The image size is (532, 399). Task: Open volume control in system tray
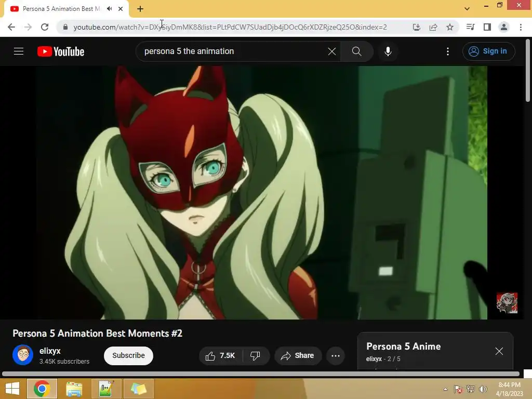pyautogui.click(x=483, y=389)
